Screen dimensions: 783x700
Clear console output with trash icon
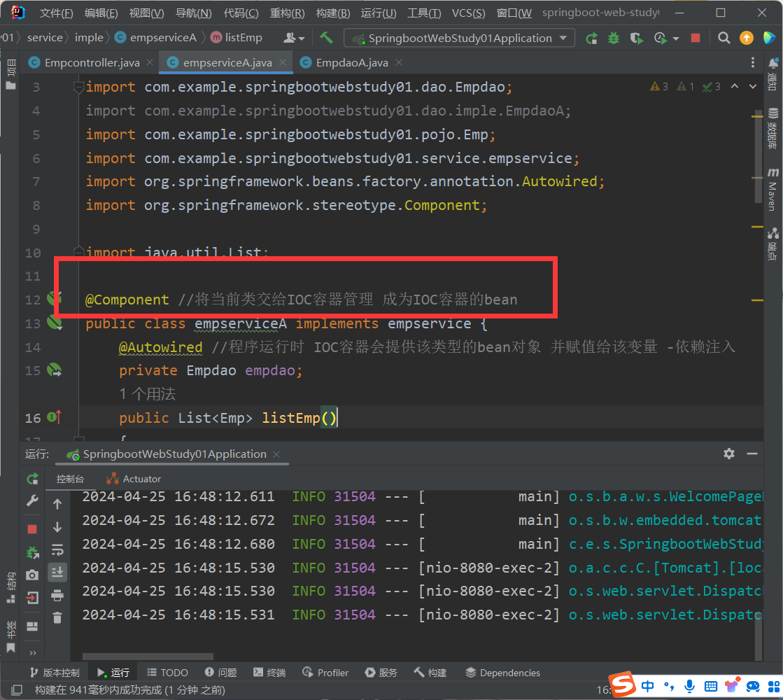[57, 617]
